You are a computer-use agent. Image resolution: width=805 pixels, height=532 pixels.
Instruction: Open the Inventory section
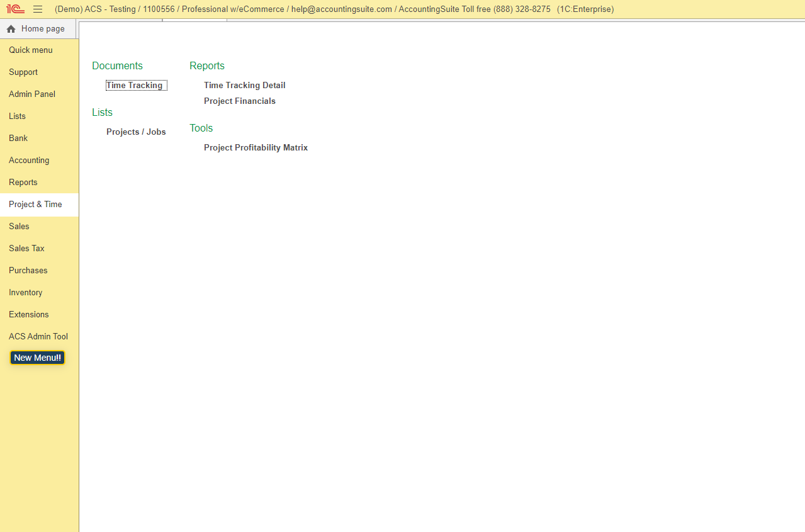pos(39,293)
